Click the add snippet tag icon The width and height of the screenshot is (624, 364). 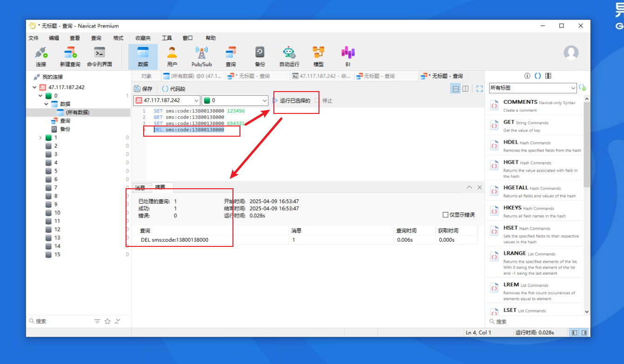point(582,88)
